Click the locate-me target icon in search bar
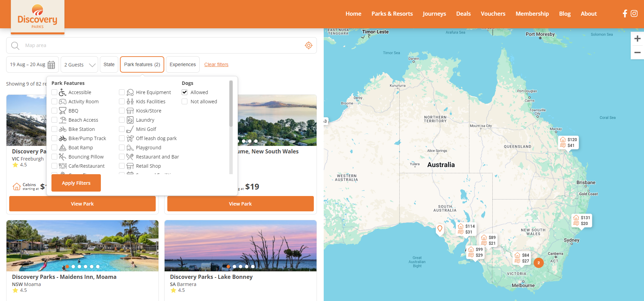644x301 pixels. (x=308, y=45)
